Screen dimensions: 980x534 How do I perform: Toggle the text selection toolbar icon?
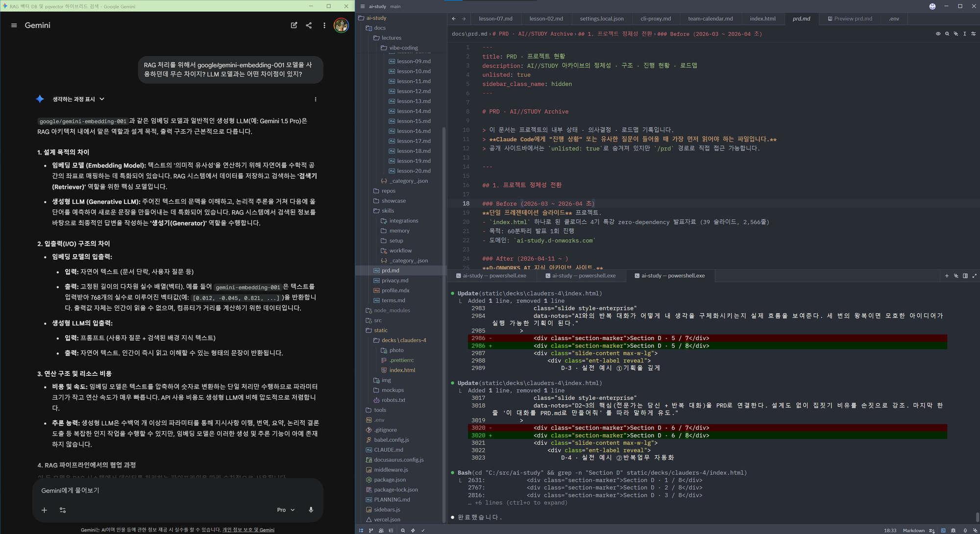(964, 34)
